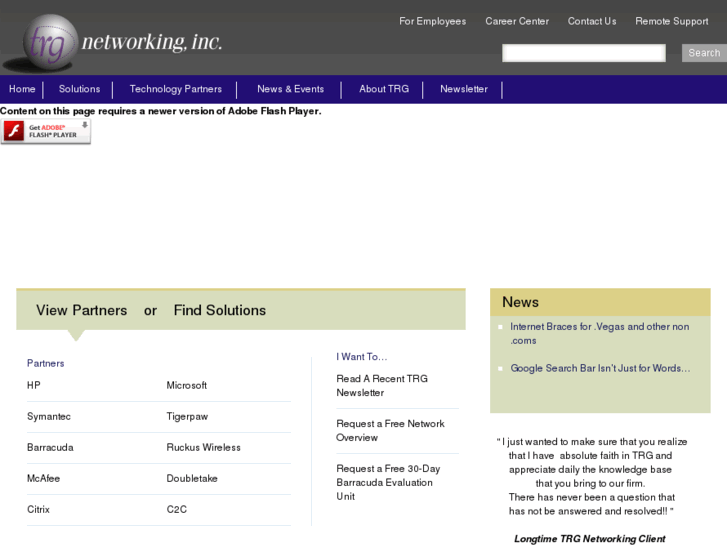Click the Search button

704,53
